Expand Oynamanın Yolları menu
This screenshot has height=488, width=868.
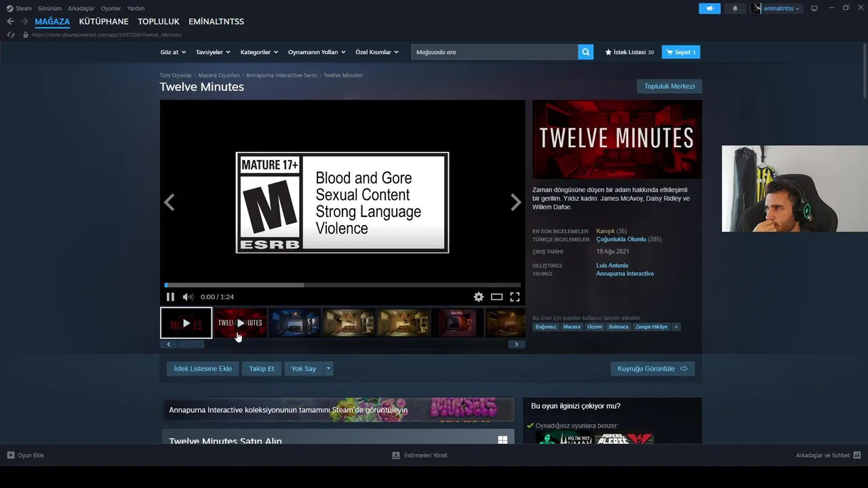317,52
